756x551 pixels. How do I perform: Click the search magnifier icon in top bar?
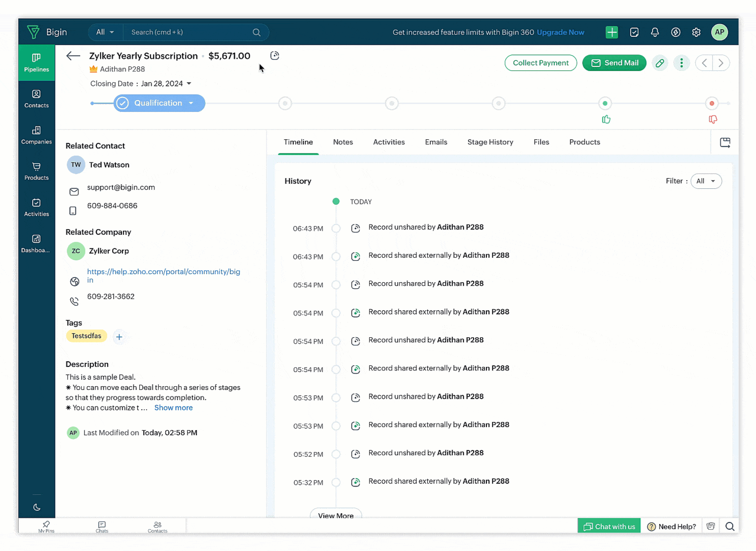tap(256, 32)
